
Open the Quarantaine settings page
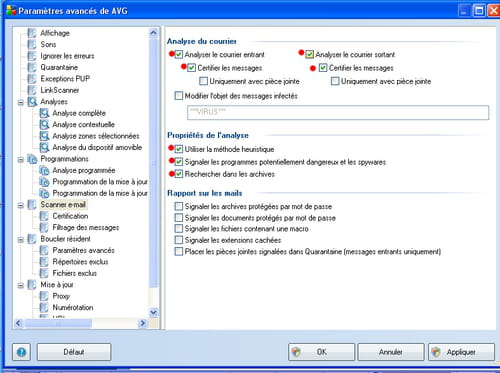(x=59, y=67)
